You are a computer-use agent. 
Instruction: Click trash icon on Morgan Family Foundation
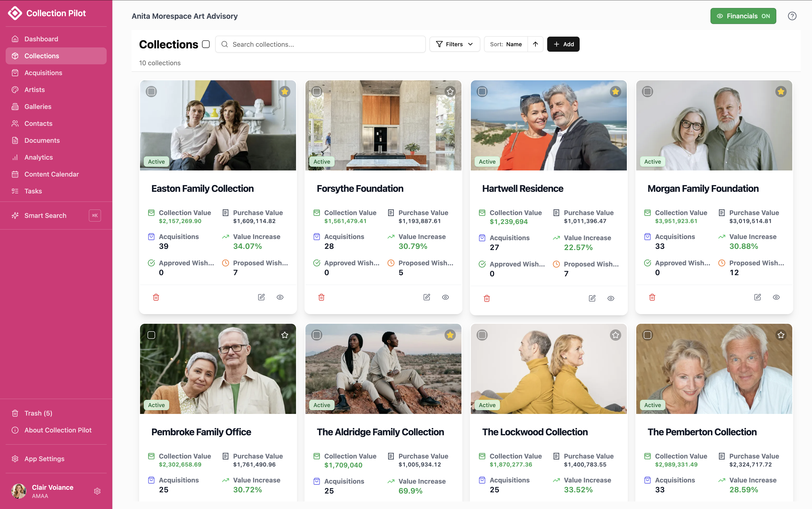click(x=652, y=297)
